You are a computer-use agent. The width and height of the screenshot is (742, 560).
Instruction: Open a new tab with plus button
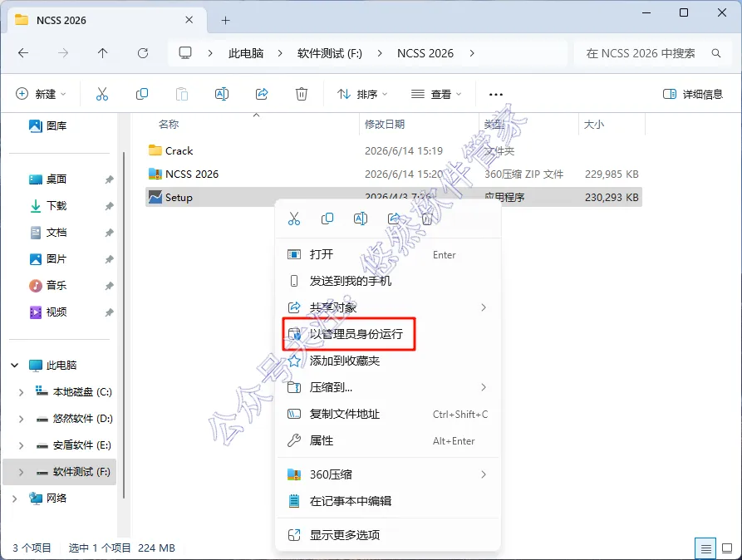click(226, 20)
